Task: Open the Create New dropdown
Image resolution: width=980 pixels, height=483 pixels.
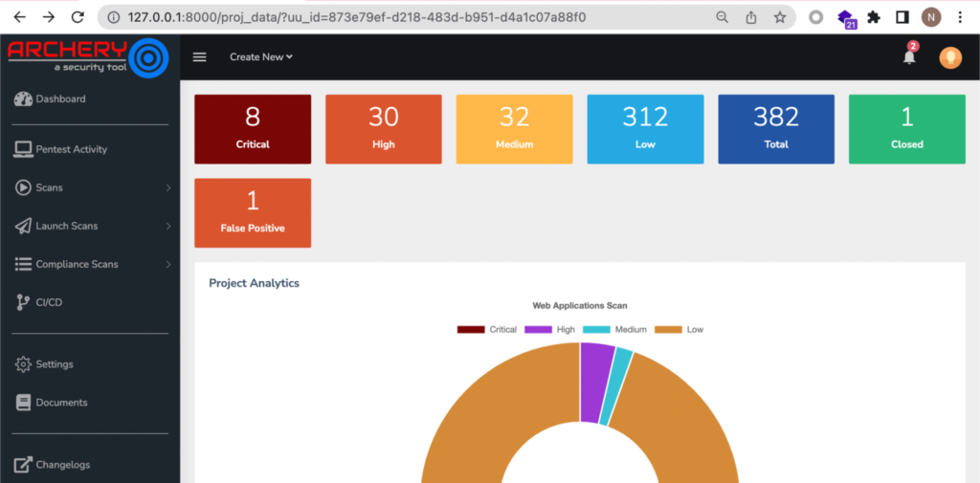Action: (x=261, y=56)
